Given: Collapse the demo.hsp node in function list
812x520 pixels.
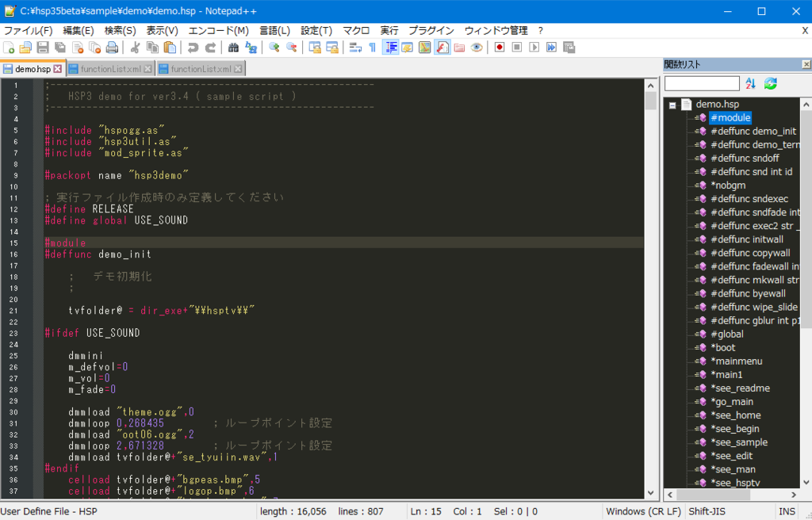Looking at the screenshot, I should point(672,105).
